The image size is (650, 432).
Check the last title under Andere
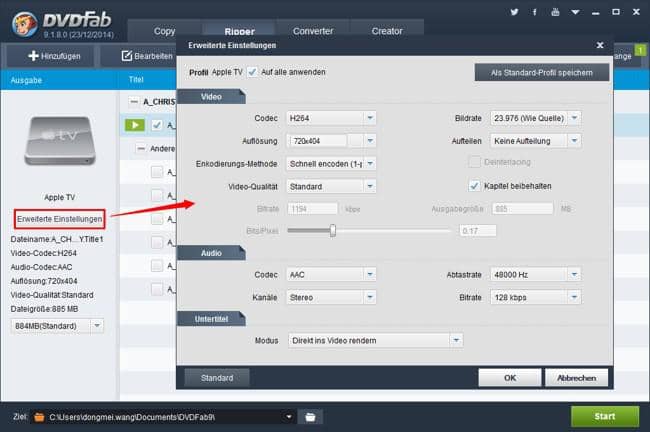[157, 289]
